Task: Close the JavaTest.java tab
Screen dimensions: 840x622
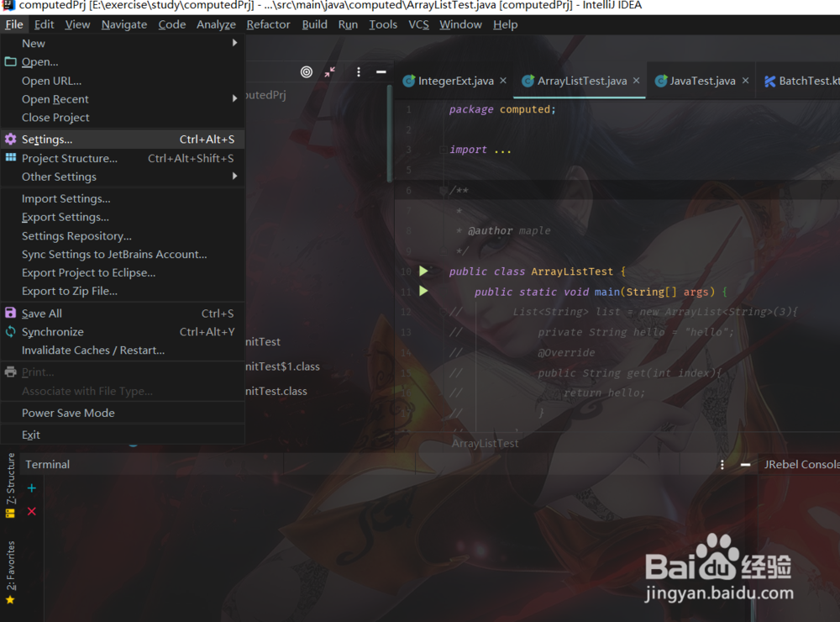Action: coord(745,81)
